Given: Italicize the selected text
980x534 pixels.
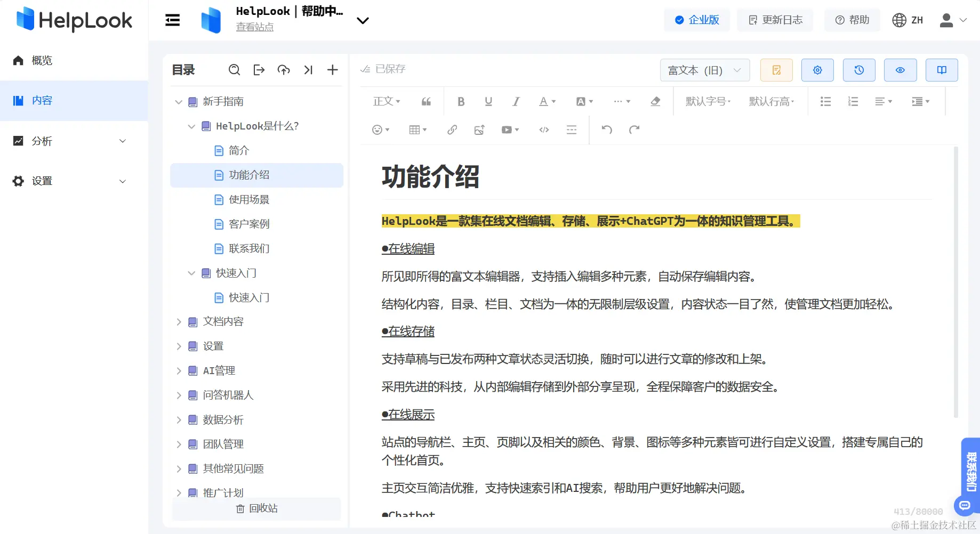Looking at the screenshot, I should click(x=516, y=101).
